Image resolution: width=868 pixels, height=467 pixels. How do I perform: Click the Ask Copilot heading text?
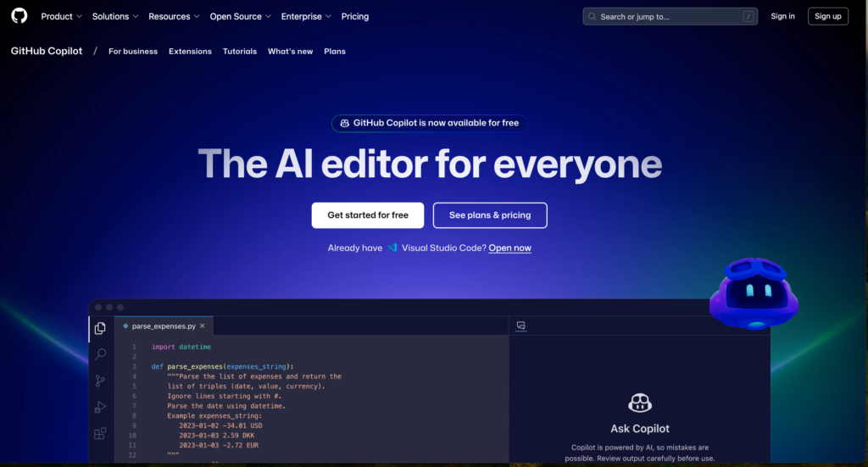[x=640, y=429]
